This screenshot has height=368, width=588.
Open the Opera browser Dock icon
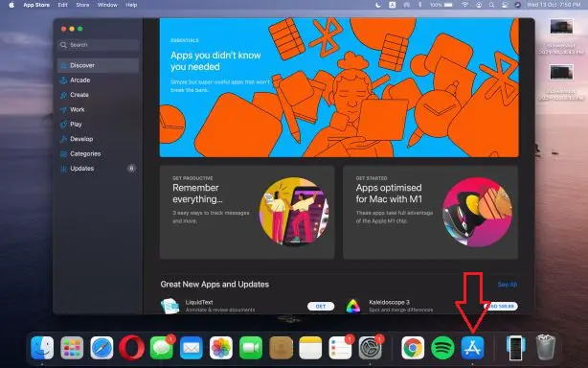(131, 348)
